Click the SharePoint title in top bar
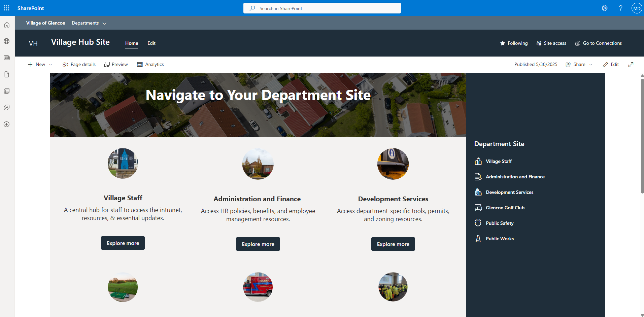This screenshot has width=644, height=317. [31, 8]
